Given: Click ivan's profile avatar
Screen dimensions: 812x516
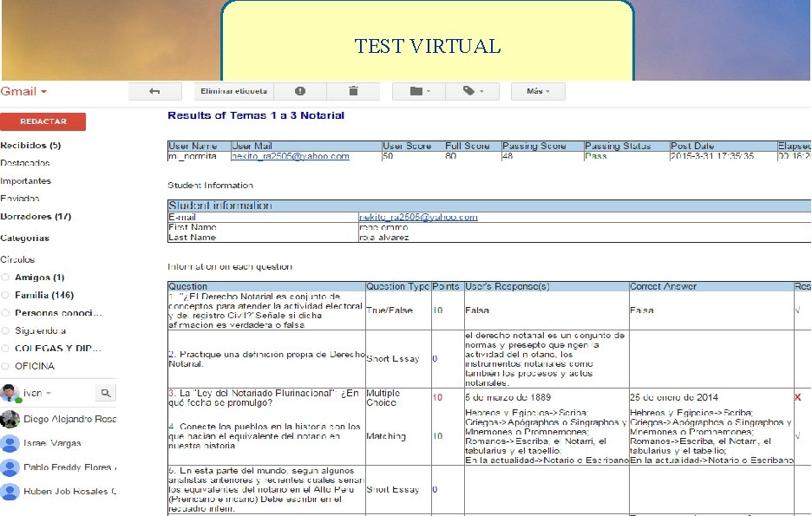Looking at the screenshot, I should [x=10, y=394].
